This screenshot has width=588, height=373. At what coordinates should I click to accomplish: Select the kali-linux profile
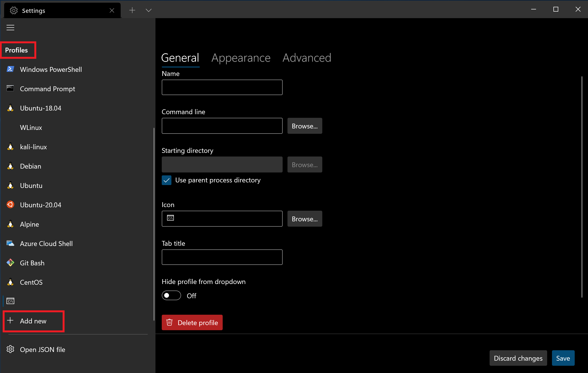click(x=33, y=147)
